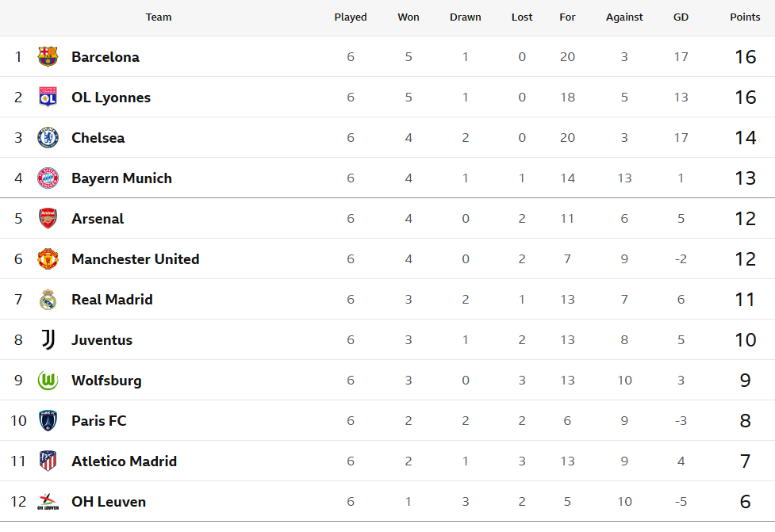Click the Played column header
The image size is (775, 532).
[351, 17]
